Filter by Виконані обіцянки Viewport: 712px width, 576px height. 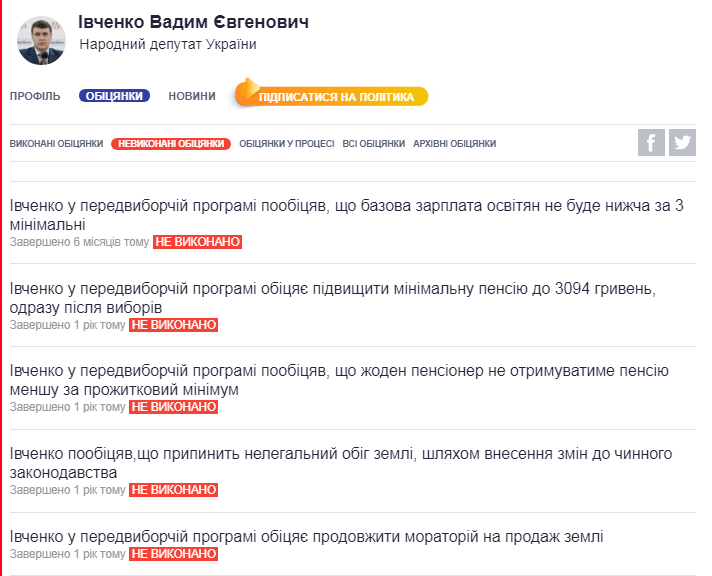[x=57, y=144]
